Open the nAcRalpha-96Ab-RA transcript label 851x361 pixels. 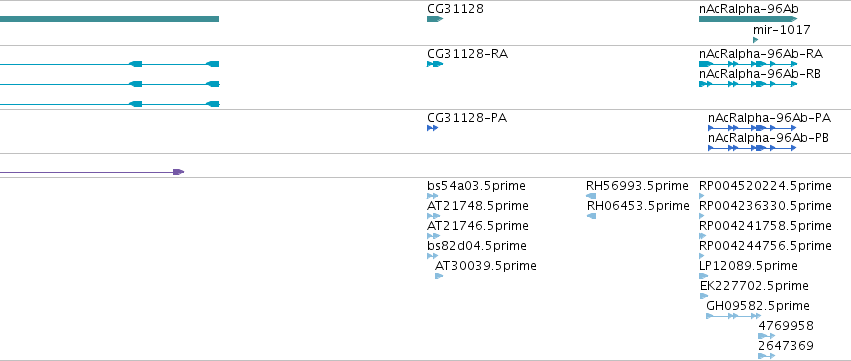coord(761,54)
